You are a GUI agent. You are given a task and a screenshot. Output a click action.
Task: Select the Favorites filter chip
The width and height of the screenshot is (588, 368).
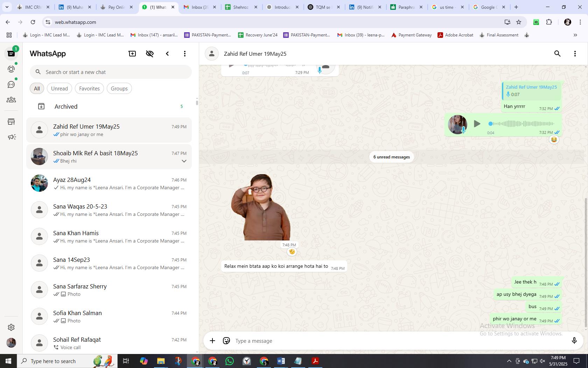(x=89, y=89)
